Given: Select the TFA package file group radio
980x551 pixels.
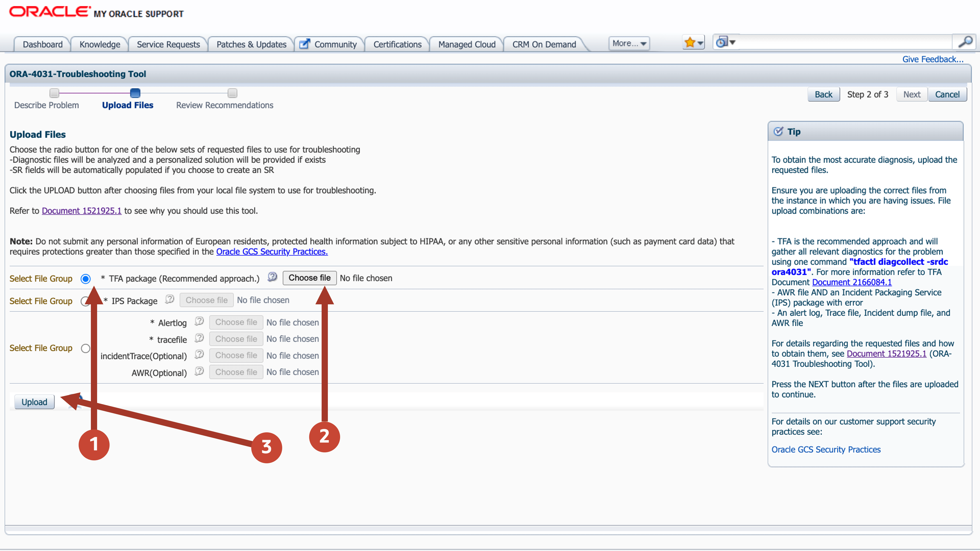Looking at the screenshot, I should click(86, 279).
